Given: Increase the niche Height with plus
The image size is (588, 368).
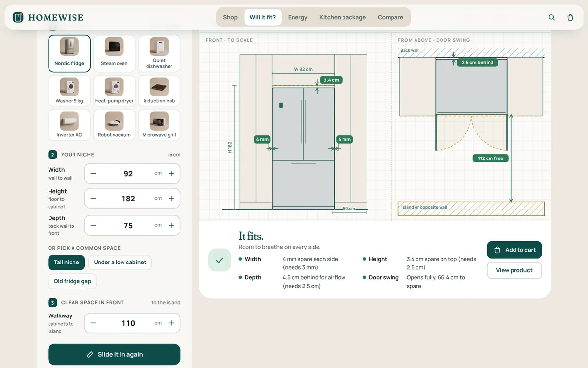Looking at the screenshot, I should [x=171, y=198].
